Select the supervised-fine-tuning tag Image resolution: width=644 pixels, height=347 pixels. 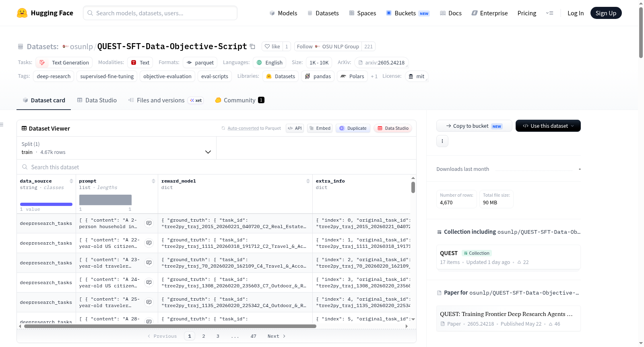tap(107, 76)
